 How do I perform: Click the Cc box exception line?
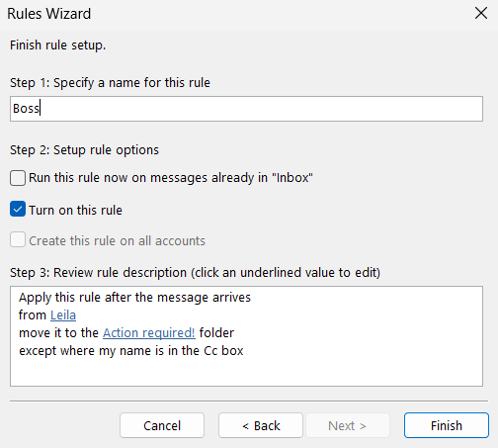pyautogui.click(x=131, y=351)
